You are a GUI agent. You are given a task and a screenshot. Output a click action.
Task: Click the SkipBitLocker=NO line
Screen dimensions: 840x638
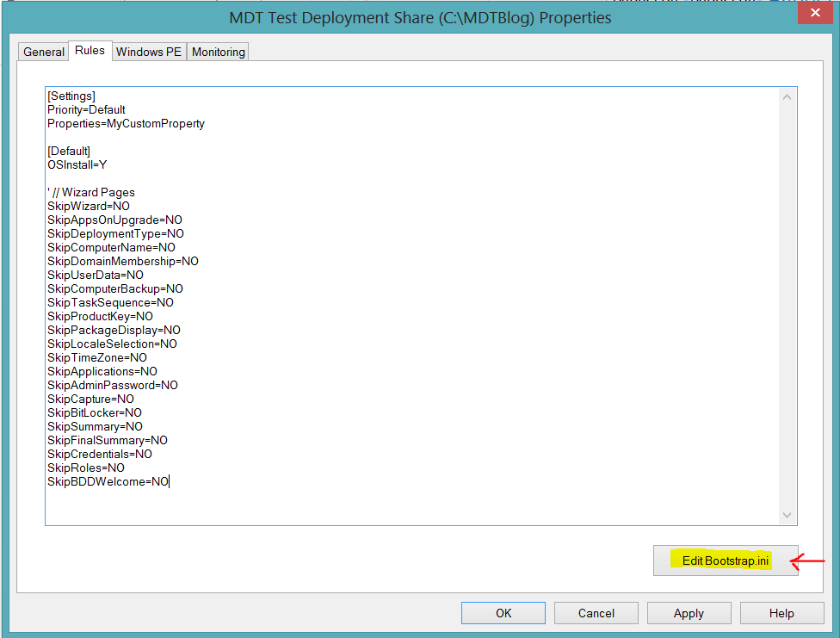coord(95,412)
